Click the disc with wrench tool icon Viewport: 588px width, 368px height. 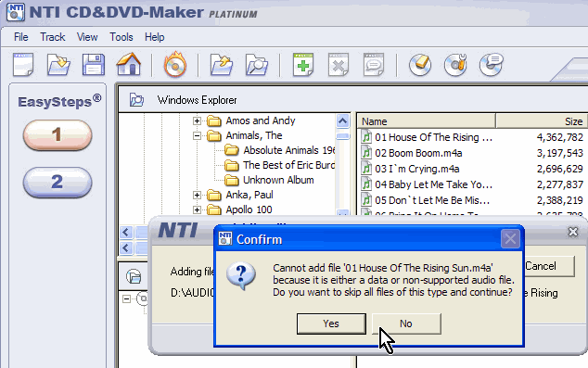(455, 65)
